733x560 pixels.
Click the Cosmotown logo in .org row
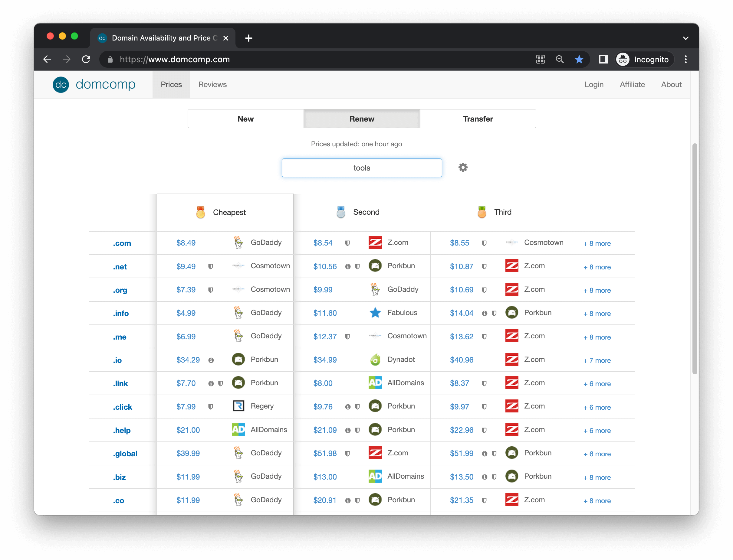pyautogui.click(x=238, y=289)
